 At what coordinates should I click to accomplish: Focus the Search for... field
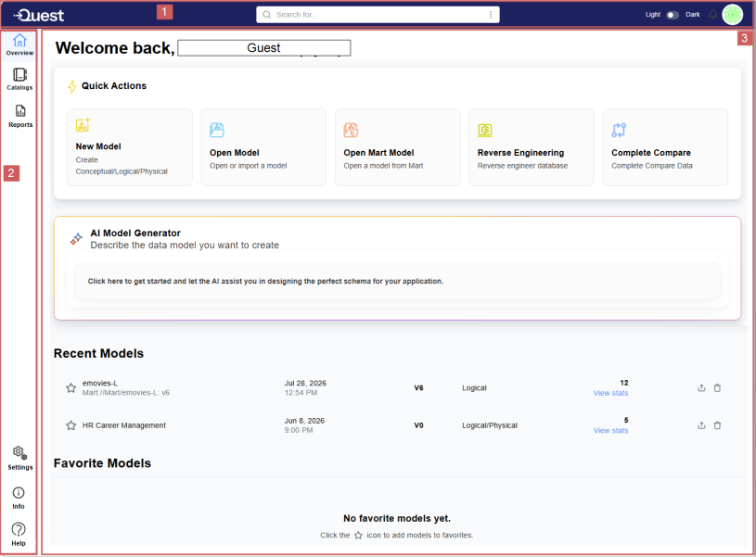[378, 15]
